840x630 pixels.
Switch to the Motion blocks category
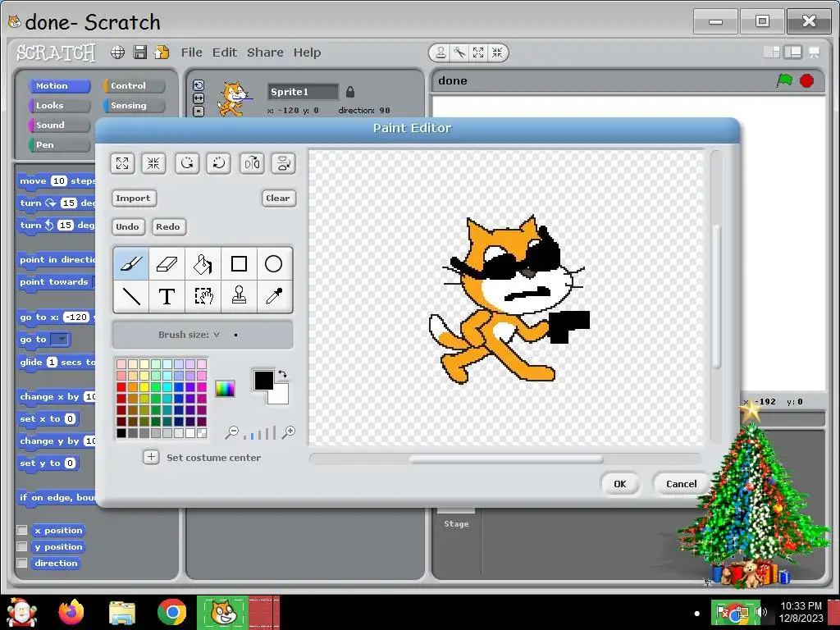(x=59, y=85)
